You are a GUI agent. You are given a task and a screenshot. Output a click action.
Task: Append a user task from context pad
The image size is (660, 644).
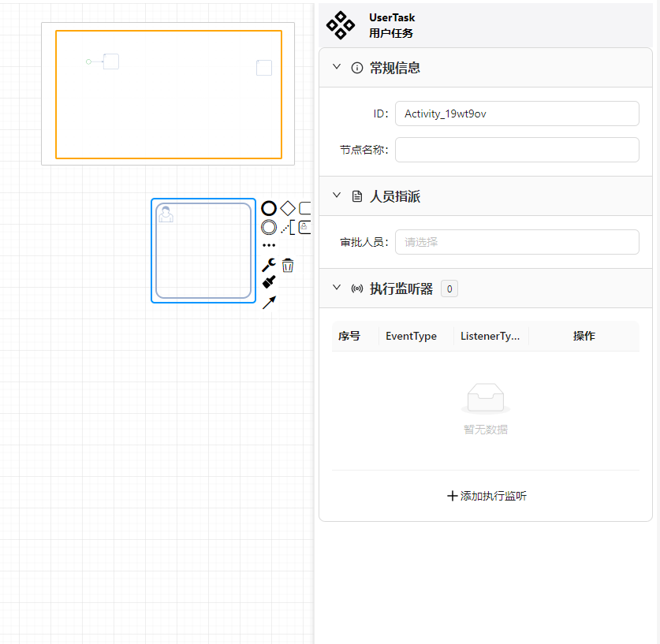(304, 227)
